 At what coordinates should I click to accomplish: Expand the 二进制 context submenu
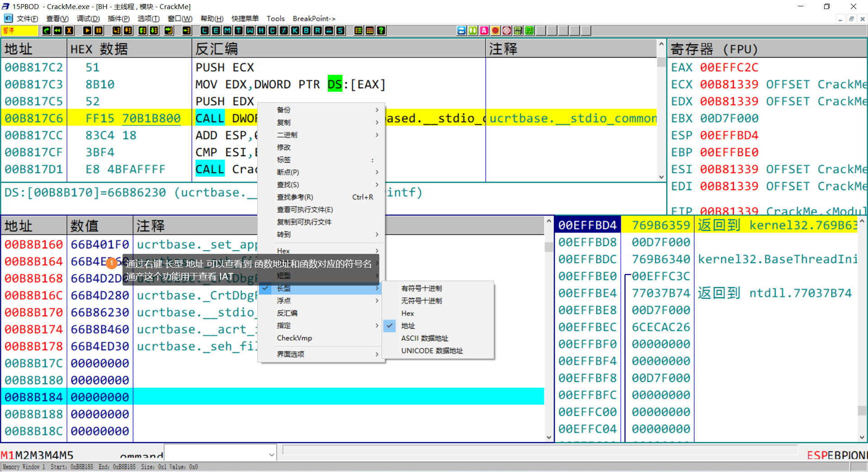click(321, 135)
